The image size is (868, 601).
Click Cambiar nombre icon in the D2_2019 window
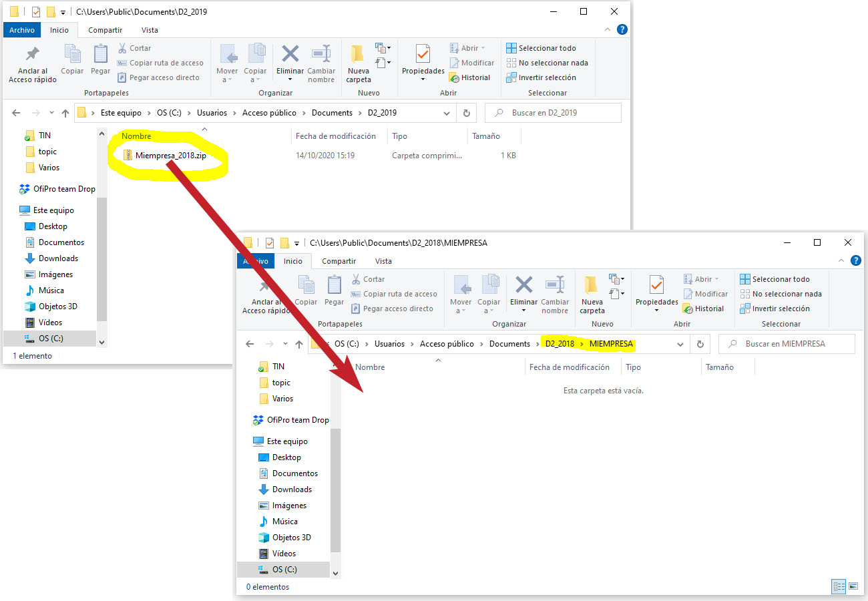[x=321, y=55]
